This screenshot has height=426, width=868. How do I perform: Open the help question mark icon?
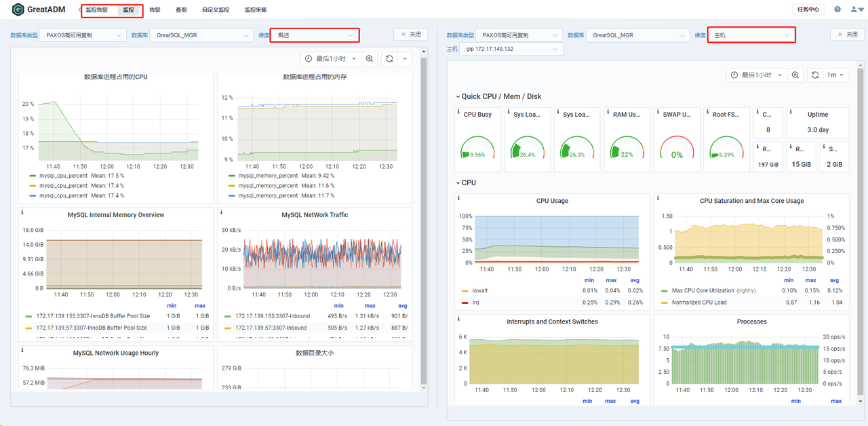click(837, 9)
